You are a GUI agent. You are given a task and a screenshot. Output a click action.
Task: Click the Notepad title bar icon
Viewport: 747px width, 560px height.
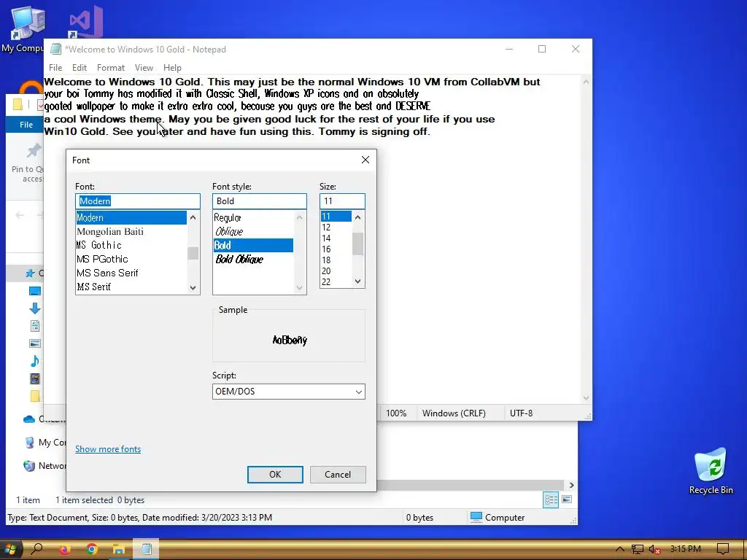pyautogui.click(x=55, y=49)
